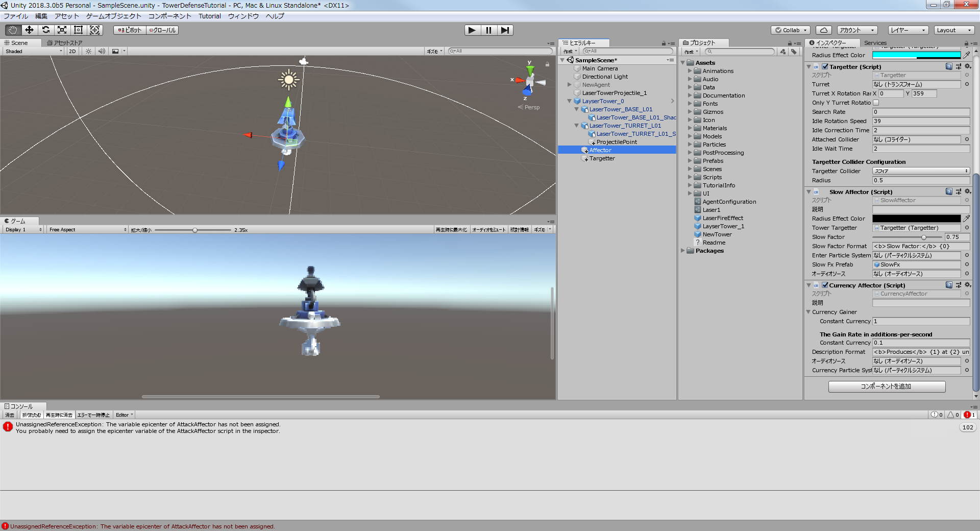Search project by label icon
This screenshot has height=531, width=980.
794,52
